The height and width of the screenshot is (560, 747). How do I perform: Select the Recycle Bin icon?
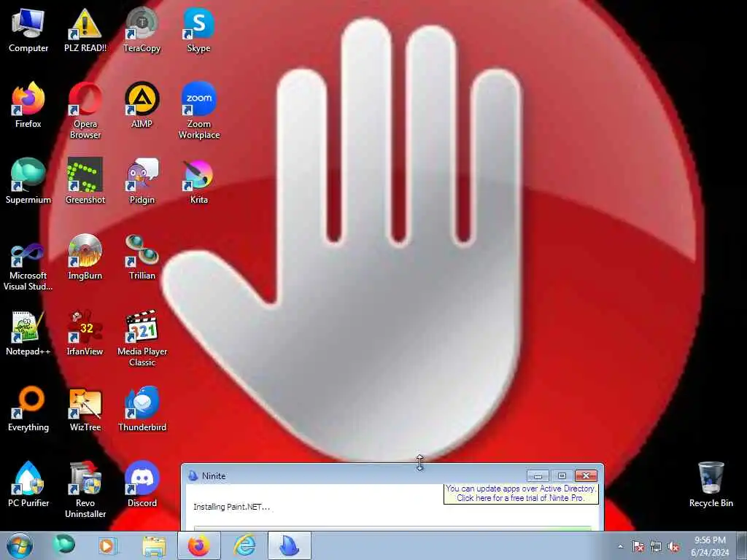[711, 485]
